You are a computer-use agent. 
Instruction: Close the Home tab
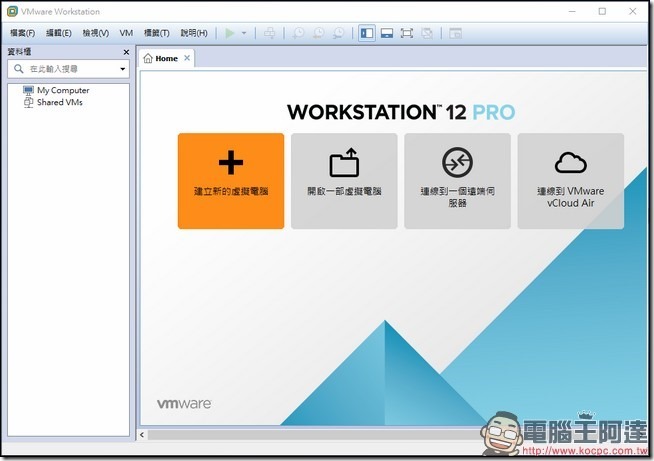pyautogui.click(x=187, y=58)
